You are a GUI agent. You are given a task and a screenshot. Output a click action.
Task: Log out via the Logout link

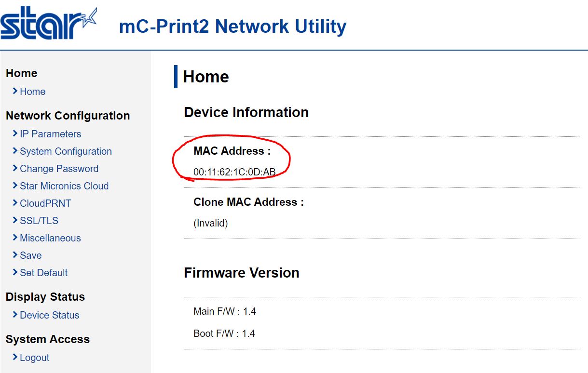pyautogui.click(x=34, y=358)
